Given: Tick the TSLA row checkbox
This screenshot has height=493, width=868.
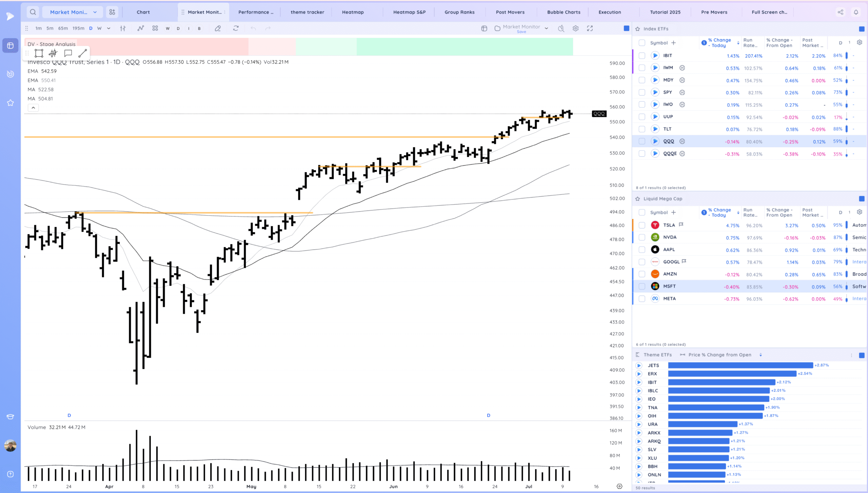Looking at the screenshot, I should point(642,225).
